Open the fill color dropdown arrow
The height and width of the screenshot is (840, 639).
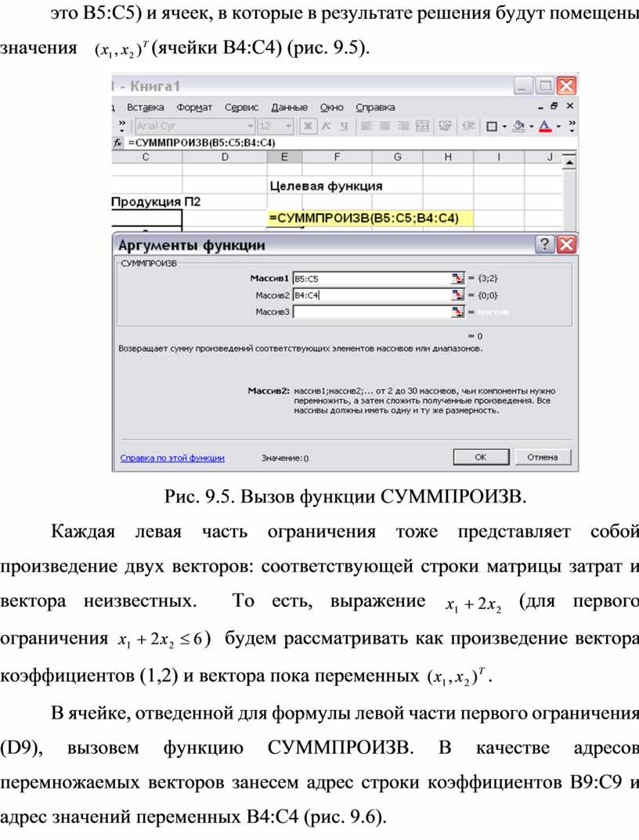point(531,126)
